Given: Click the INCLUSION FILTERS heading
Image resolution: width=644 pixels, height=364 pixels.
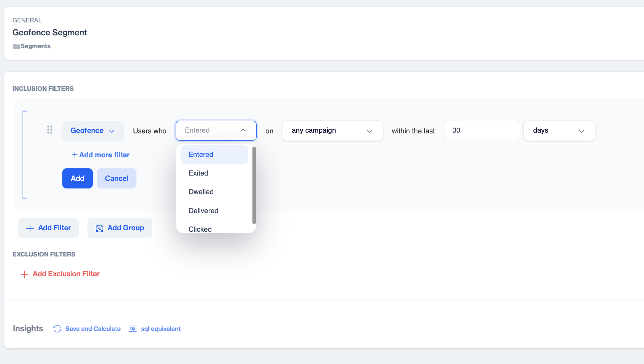Looking at the screenshot, I should click(43, 89).
